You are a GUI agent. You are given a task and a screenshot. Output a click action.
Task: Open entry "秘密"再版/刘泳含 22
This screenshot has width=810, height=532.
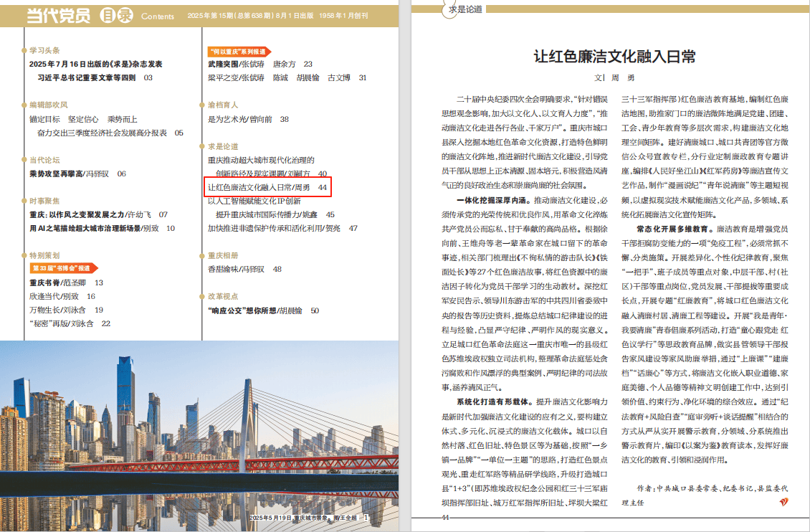(70, 324)
